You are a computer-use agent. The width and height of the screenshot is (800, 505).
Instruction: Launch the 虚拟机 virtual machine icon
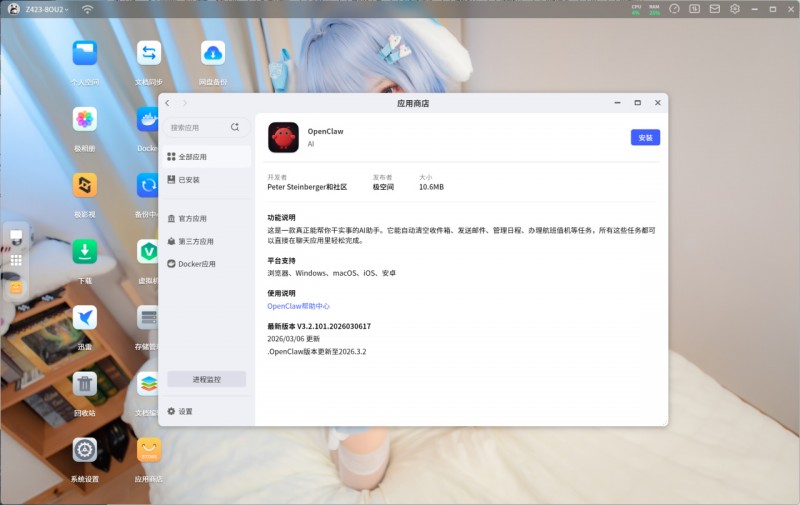(x=147, y=251)
